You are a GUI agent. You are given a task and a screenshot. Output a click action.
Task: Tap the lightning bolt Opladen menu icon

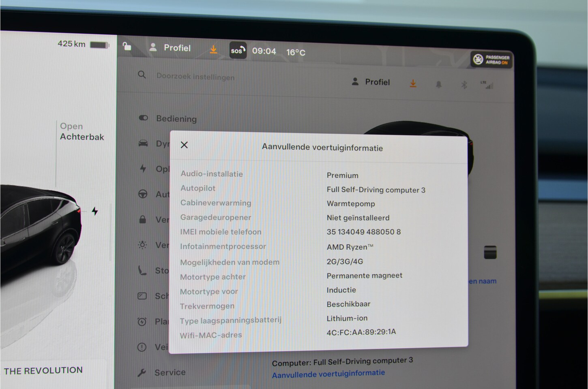pyautogui.click(x=143, y=168)
